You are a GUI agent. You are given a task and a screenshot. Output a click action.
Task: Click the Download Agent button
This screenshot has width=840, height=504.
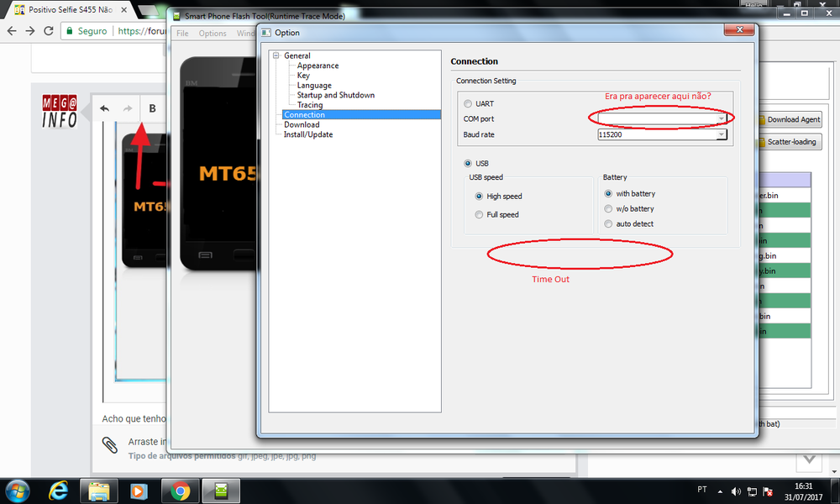pos(788,120)
